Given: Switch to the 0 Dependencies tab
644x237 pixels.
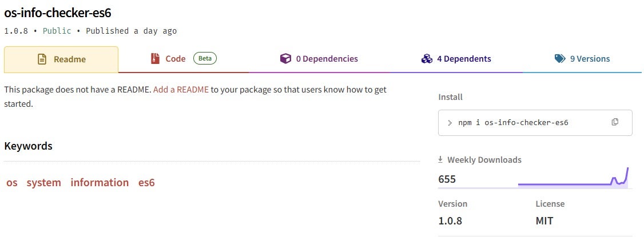Looking at the screenshot, I should (327, 59).
